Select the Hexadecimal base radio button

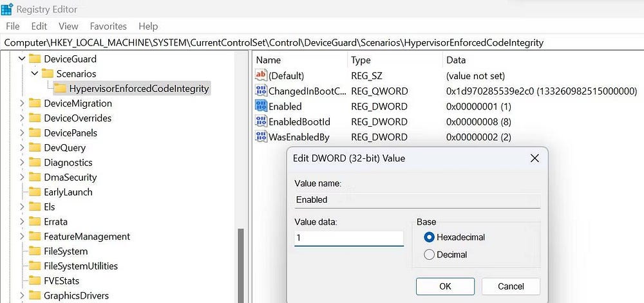(429, 237)
